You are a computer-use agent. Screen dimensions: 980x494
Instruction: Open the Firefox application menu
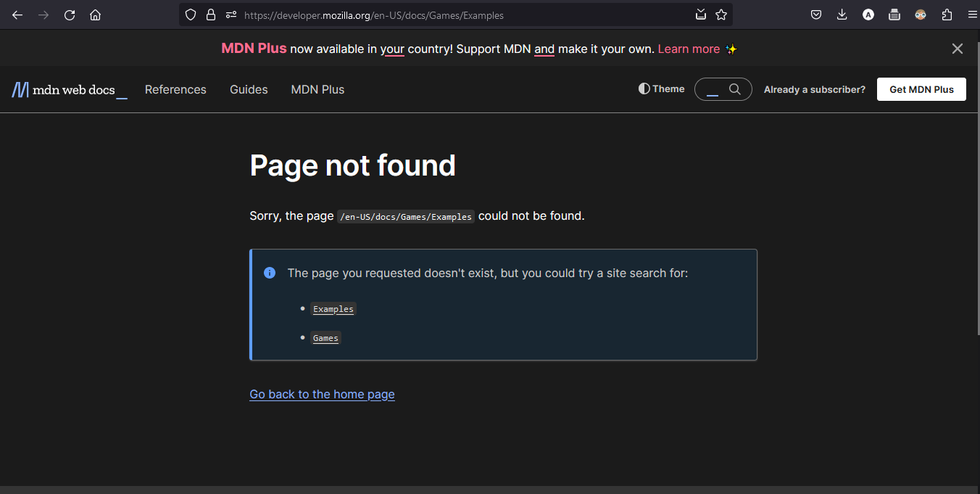(972, 15)
